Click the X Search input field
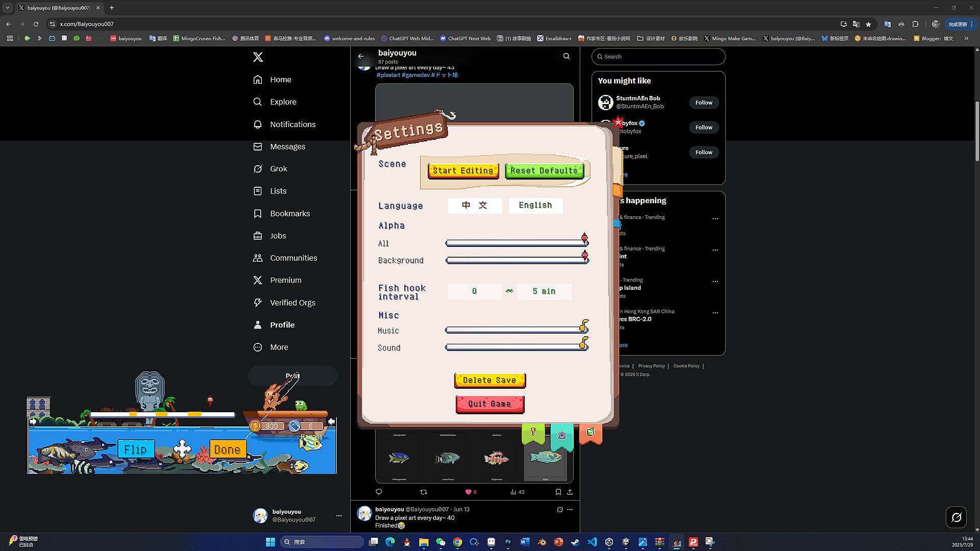Viewport: 980px width, 551px height. 658,57
